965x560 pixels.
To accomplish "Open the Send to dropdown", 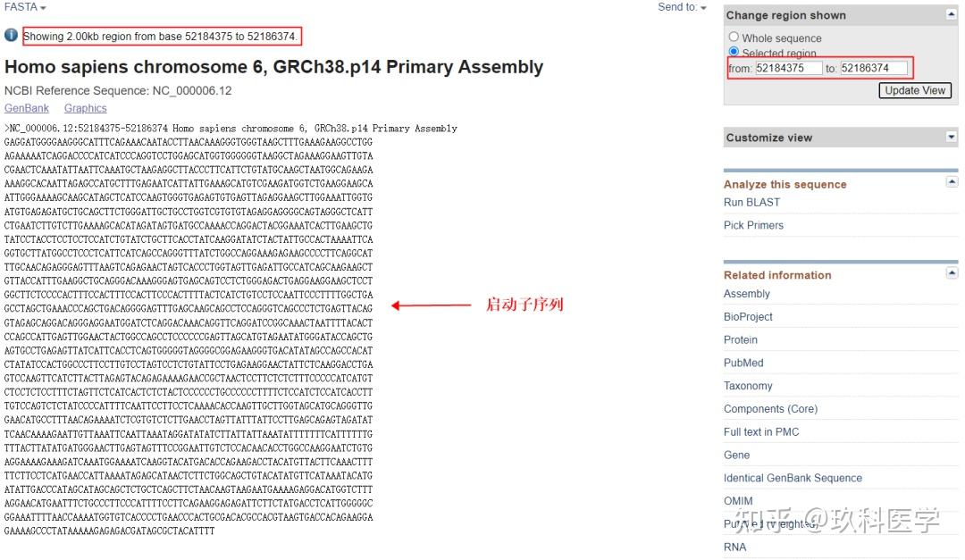I will 682,7.
